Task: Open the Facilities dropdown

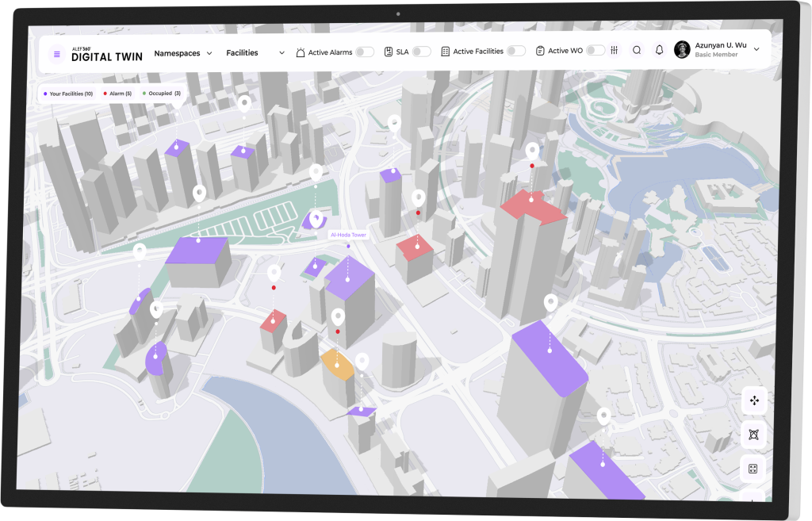Action: (255, 53)
